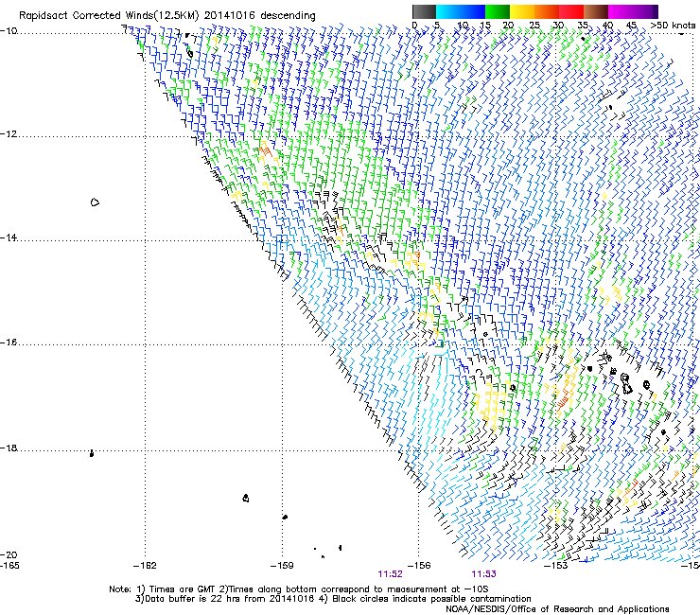Click the -18 latitude axis label
Viewport: 700px width, 615px height.
(x=9, y=448)
